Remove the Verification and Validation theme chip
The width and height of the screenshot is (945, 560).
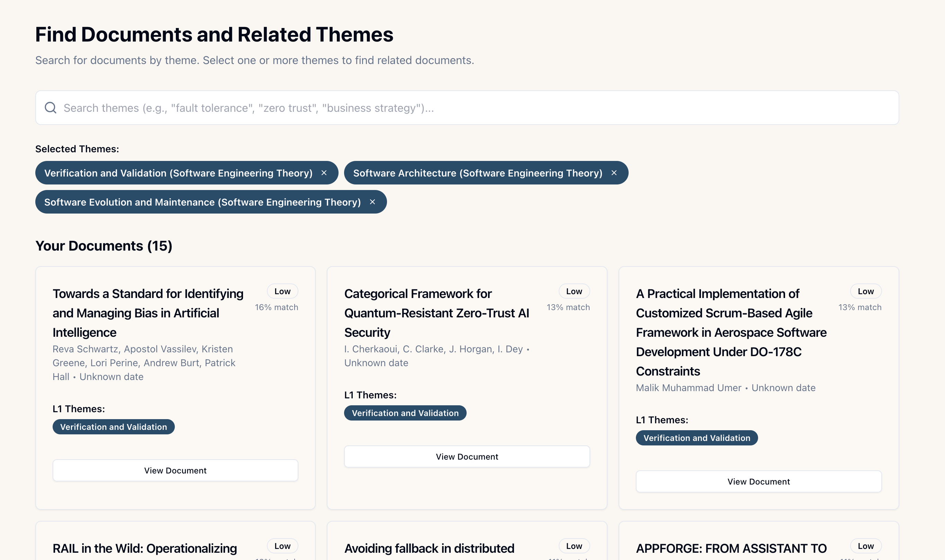click(324, 173)
